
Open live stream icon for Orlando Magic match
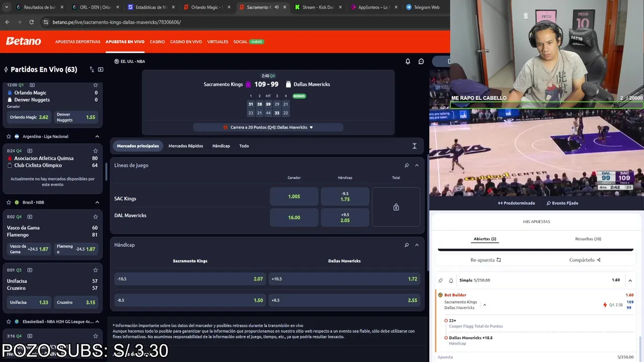coord(32,85)
